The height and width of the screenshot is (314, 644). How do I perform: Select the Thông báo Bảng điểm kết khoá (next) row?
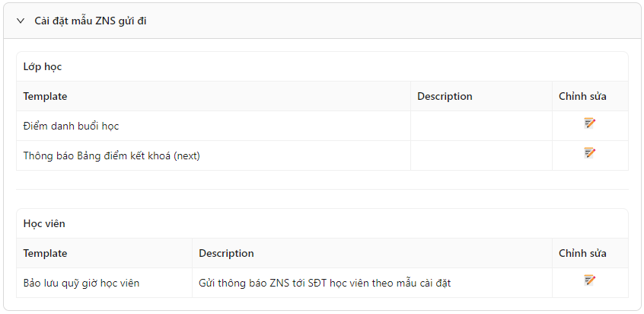[323, 155]
